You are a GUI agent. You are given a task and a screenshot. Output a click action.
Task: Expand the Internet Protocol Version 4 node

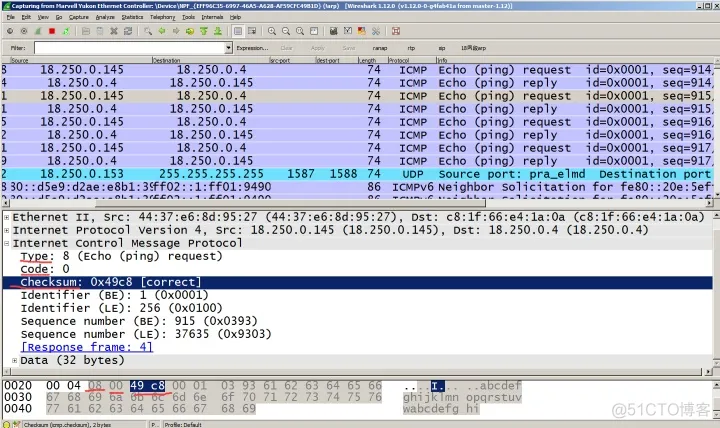point(6,230)
